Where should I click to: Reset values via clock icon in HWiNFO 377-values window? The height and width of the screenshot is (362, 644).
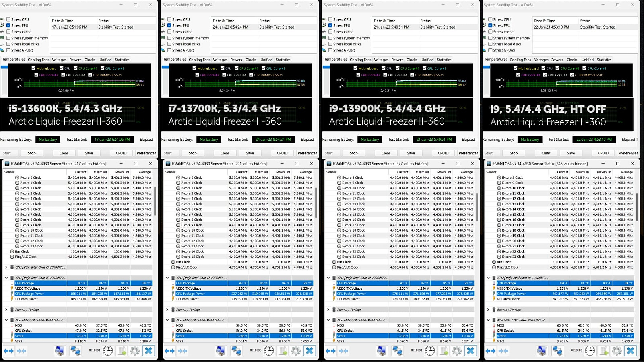tap(430, 351)
